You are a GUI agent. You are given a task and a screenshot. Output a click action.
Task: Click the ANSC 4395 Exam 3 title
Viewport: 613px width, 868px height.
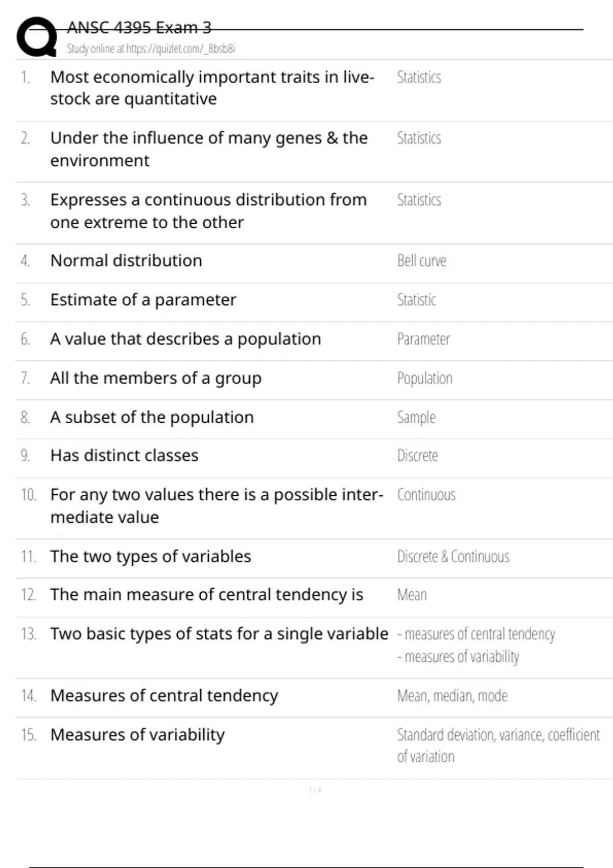(x=139, y=28)
